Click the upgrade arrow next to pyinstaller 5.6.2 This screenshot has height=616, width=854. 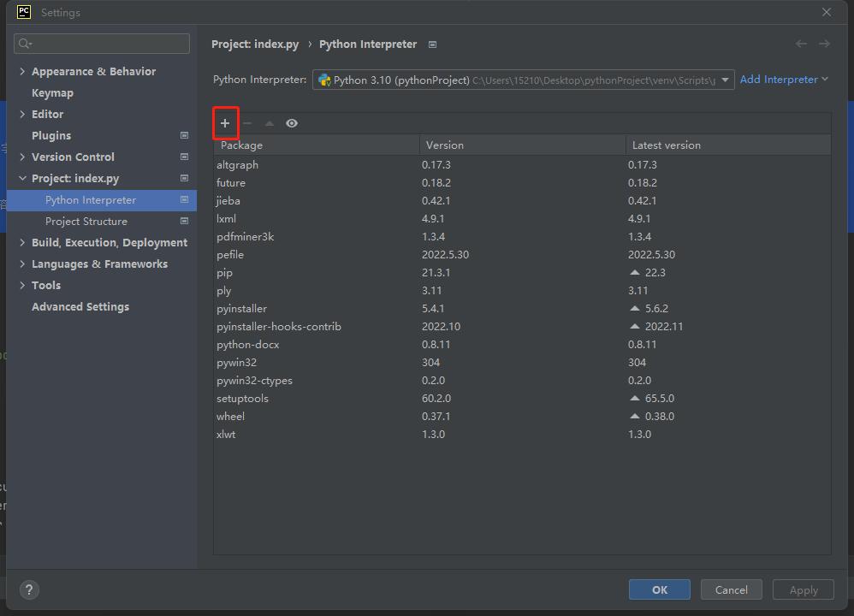(634, 308)
